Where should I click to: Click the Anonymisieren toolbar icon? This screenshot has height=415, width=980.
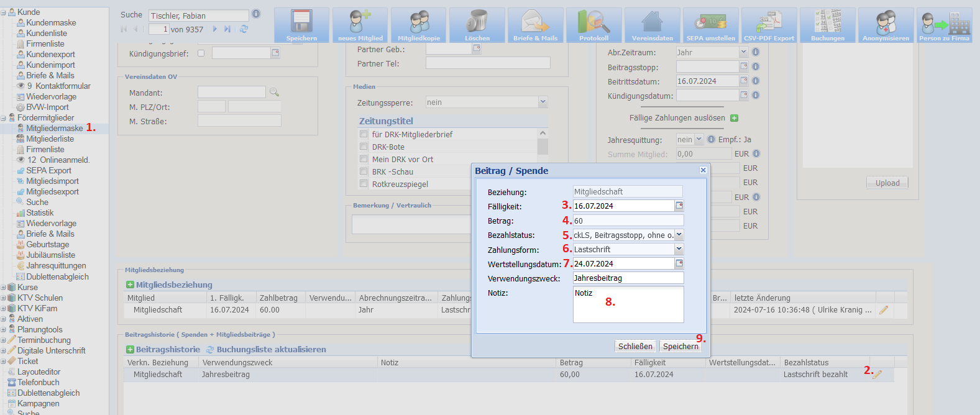pos(886,25)
